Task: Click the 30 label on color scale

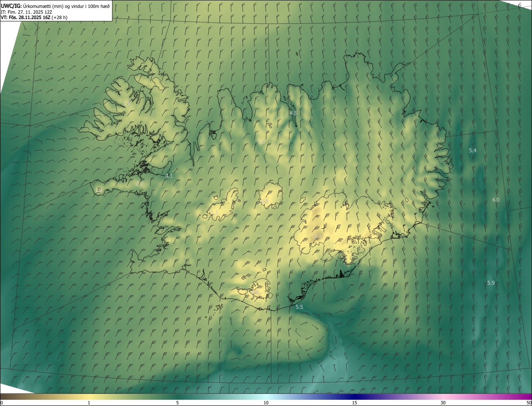Action: click(443, 403)
